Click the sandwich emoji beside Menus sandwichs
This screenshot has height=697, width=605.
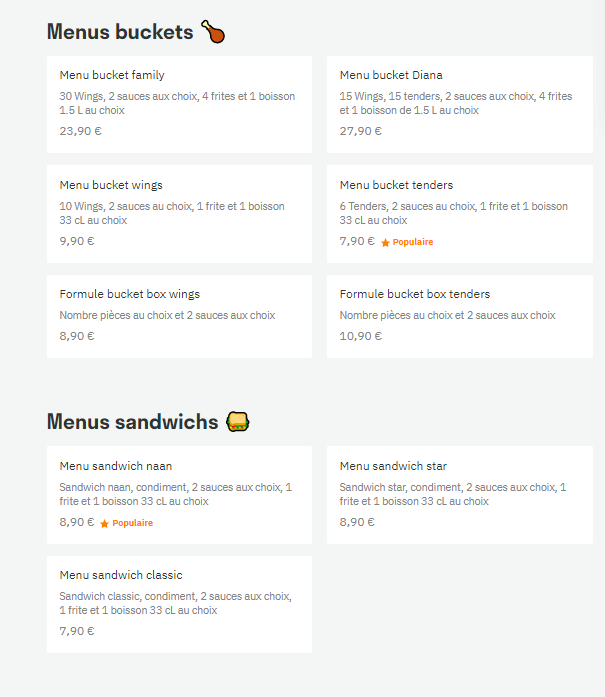pos(238,421)
